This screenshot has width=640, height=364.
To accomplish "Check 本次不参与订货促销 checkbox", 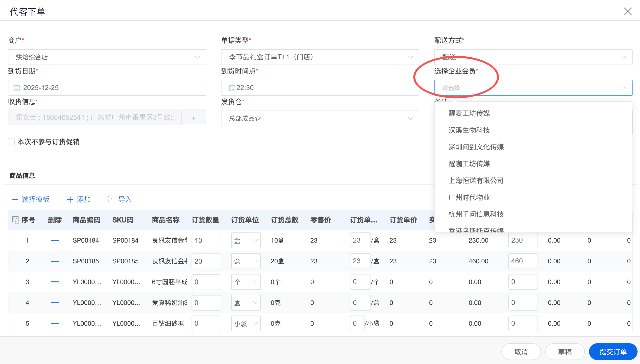I will click(12, 142).
